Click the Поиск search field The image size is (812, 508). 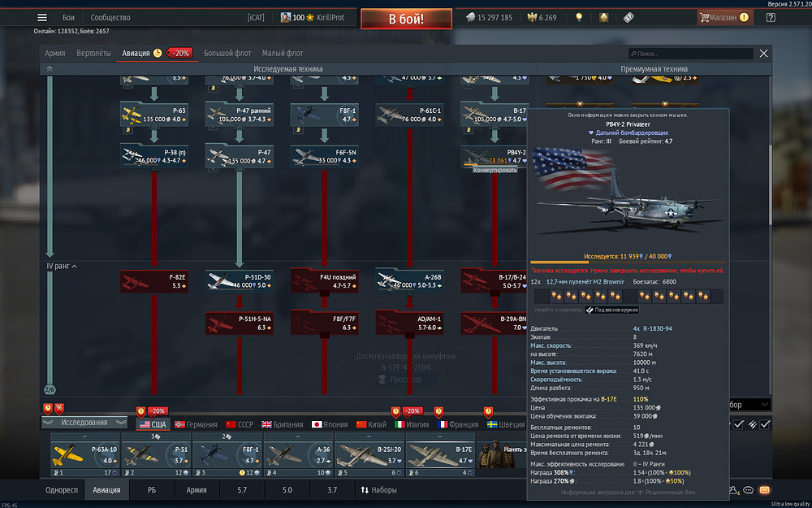pos(691,54)
